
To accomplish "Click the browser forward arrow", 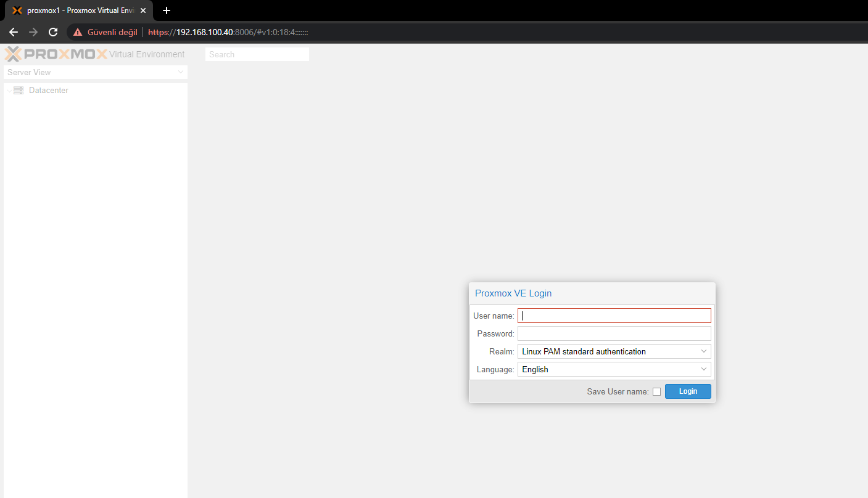I will pyautogui.click(x=33, y=32).
